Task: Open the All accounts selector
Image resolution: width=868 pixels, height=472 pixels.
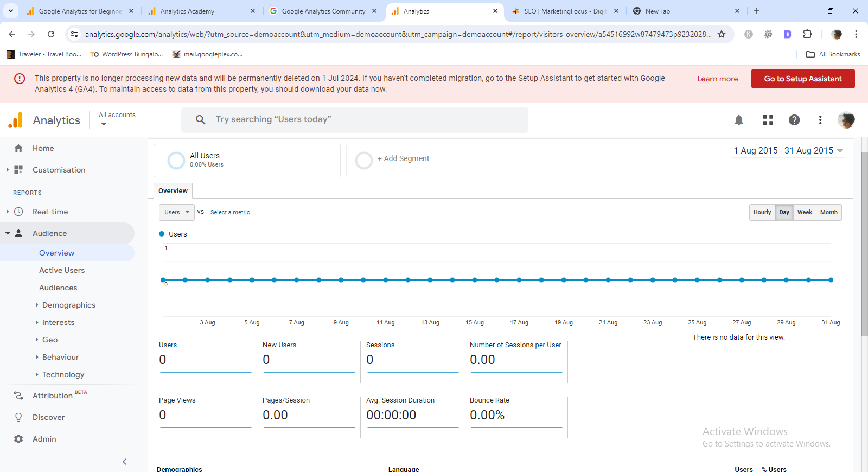Action: (117, 119)
